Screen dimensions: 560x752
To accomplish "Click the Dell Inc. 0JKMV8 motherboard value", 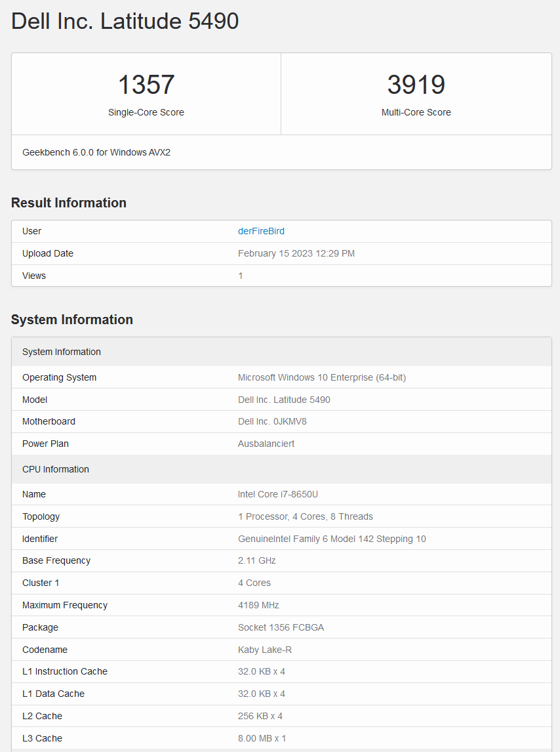I will click(x=272, y=421).
